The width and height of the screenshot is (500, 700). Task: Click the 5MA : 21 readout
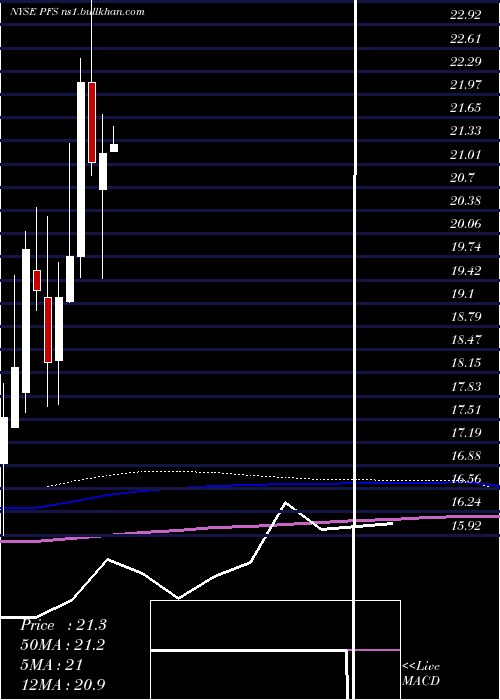51,665
